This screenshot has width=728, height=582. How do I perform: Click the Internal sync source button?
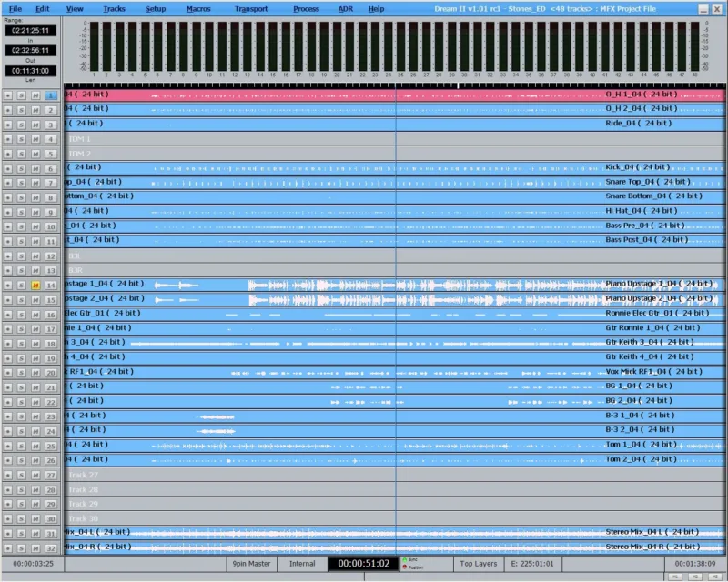pos(302,564)
